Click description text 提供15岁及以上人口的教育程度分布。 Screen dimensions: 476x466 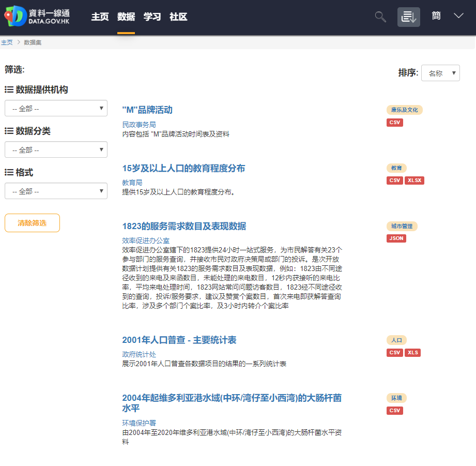coord(178,192)
